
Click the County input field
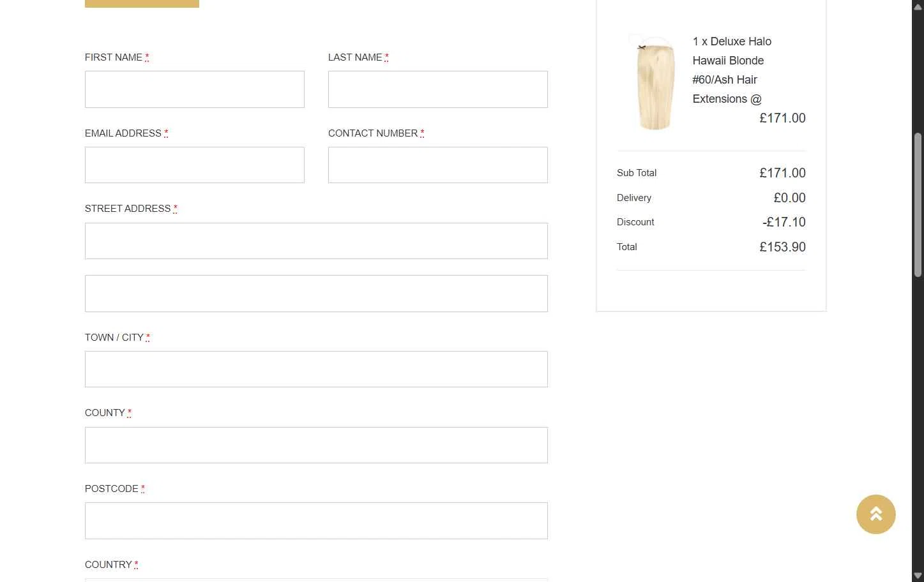[x=316, y=445]
